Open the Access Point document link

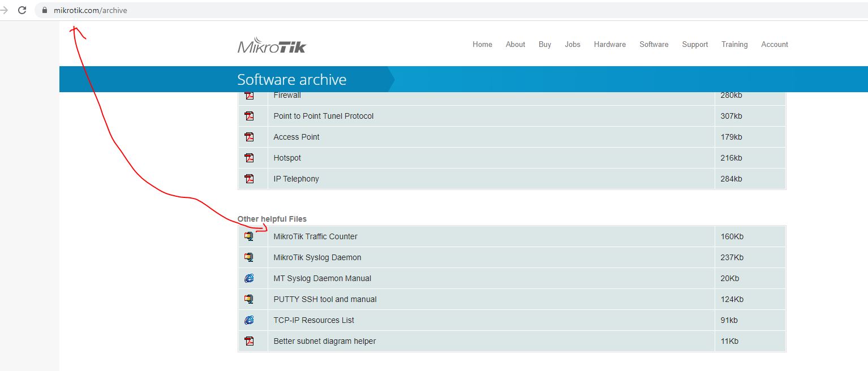pos(297,137)
